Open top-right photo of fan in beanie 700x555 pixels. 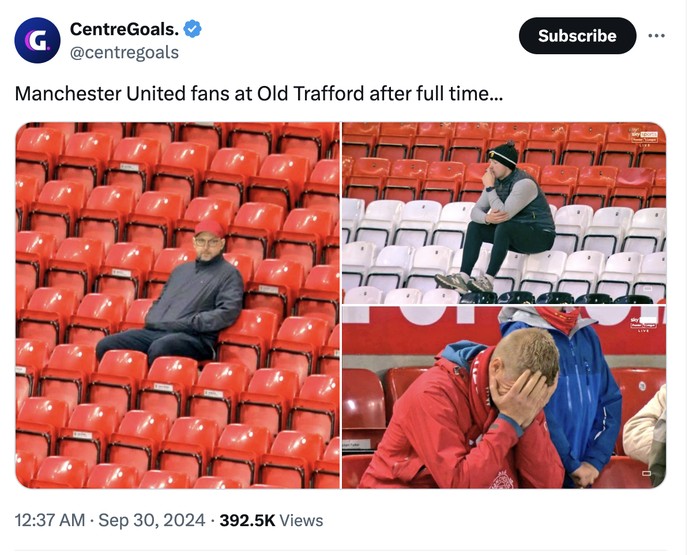[504, 212]
